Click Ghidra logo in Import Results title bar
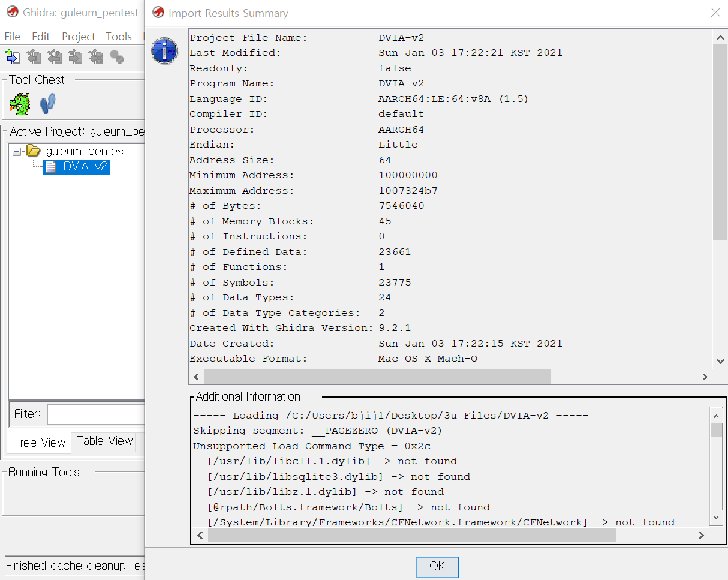The width and height of the screenshot is (728, 580). coord(158,13)
